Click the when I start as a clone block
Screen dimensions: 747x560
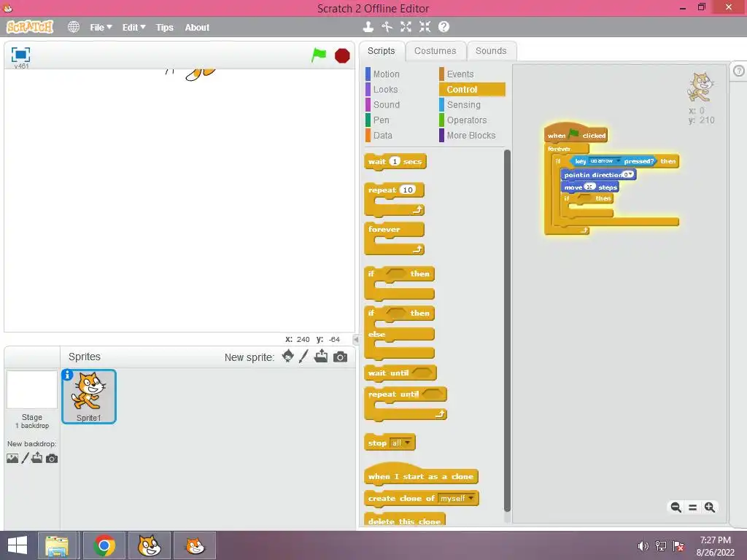tap(421, 475)
